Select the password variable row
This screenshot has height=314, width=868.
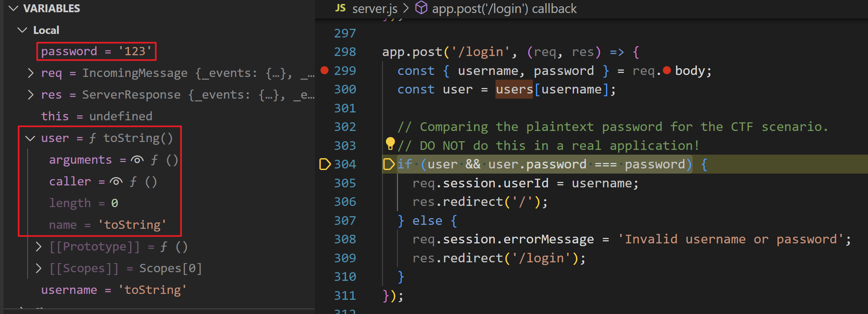(x=96, y=51)
